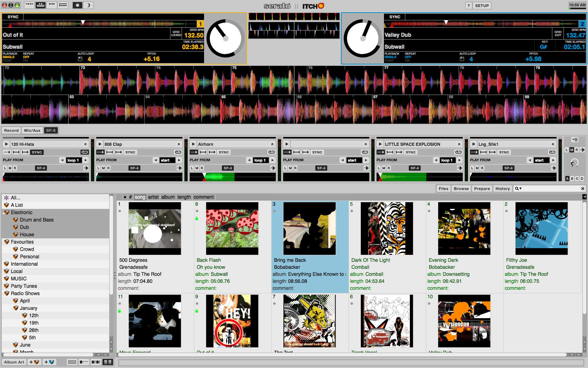This screenshot has height=368, width=588.
Task: Eject the Airhorn sample slot
Action: 272,144
